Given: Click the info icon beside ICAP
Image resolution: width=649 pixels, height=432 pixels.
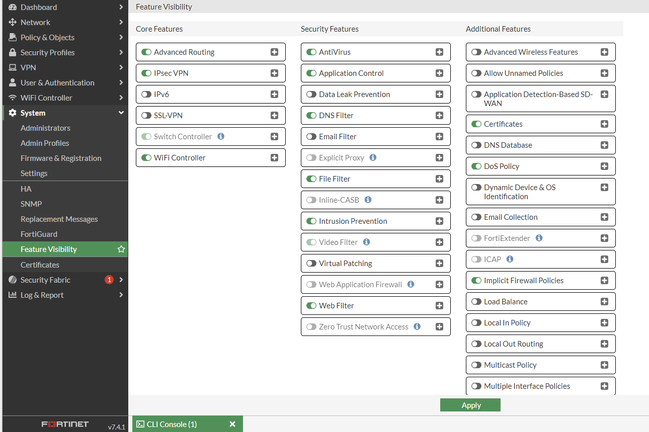Looking at the screenshot, I should (510, 259).
